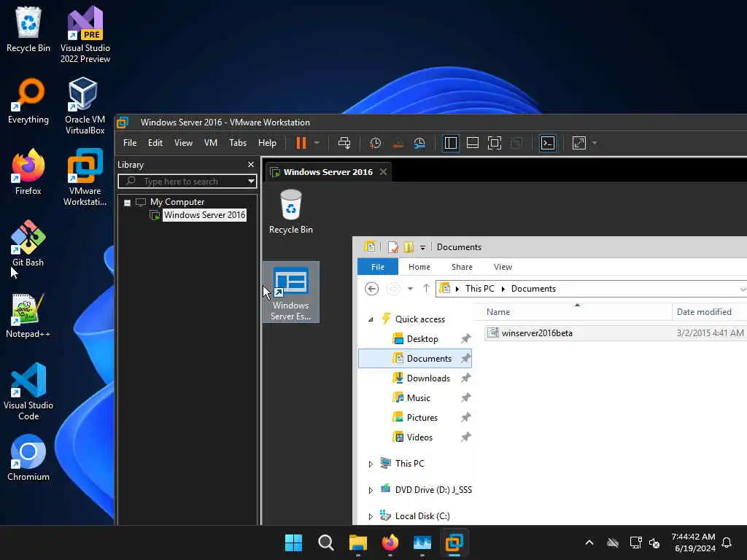Show hidden system tray icons

coord(589,542)
